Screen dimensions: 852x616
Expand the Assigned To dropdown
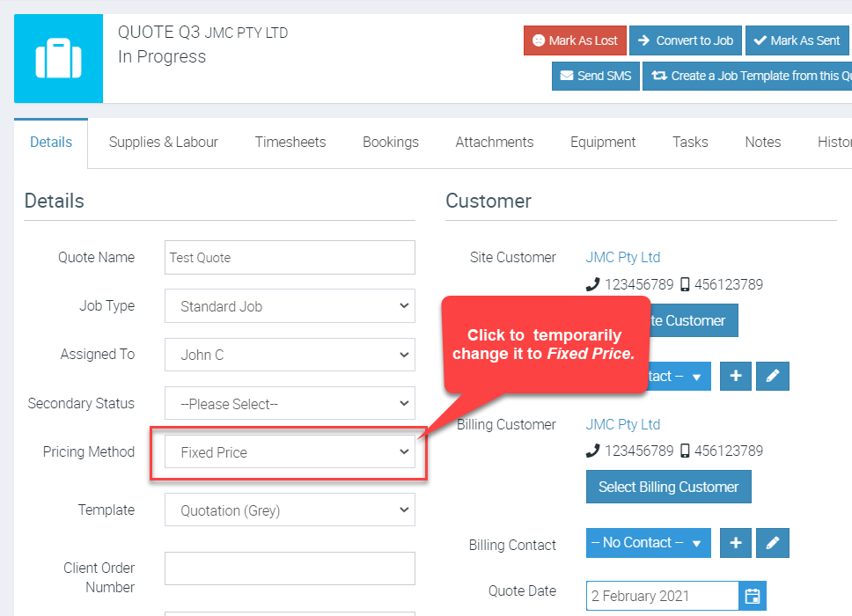290,355
